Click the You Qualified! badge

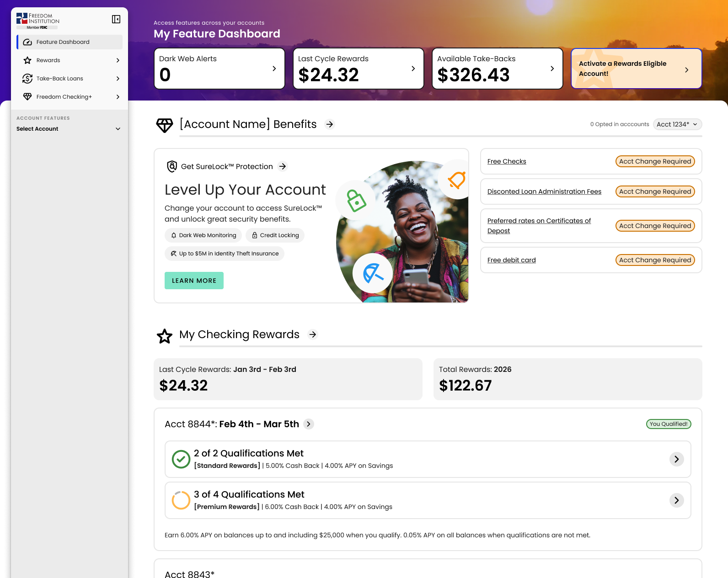click(669, 424)
